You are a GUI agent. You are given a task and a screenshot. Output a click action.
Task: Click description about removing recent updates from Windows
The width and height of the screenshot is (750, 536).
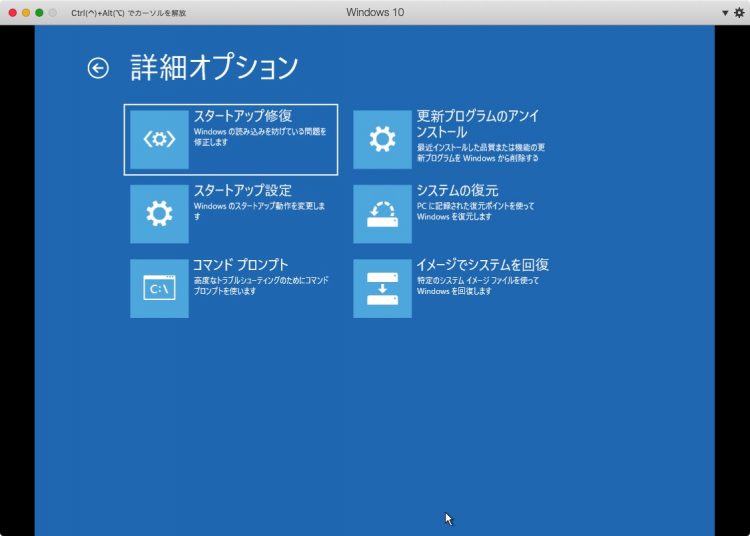(481, 153)
